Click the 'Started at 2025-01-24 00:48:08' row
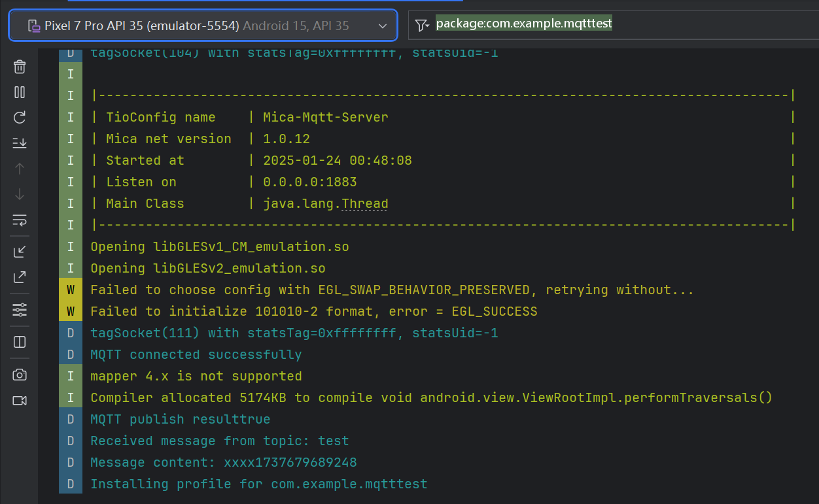 [x=442, y=161]
